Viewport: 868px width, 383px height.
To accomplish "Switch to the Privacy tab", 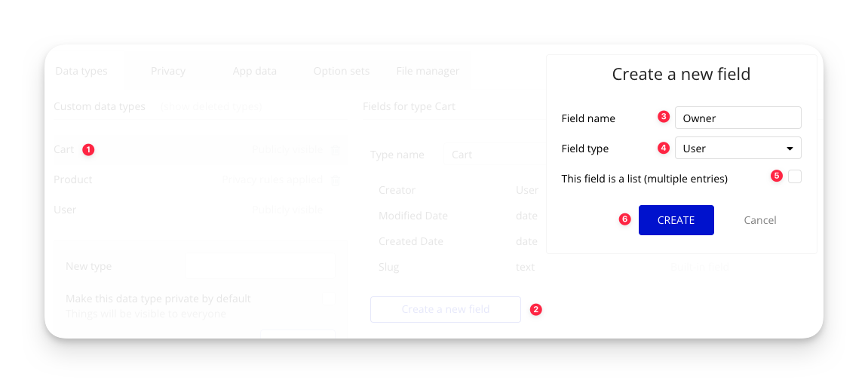I will [167, 71].
